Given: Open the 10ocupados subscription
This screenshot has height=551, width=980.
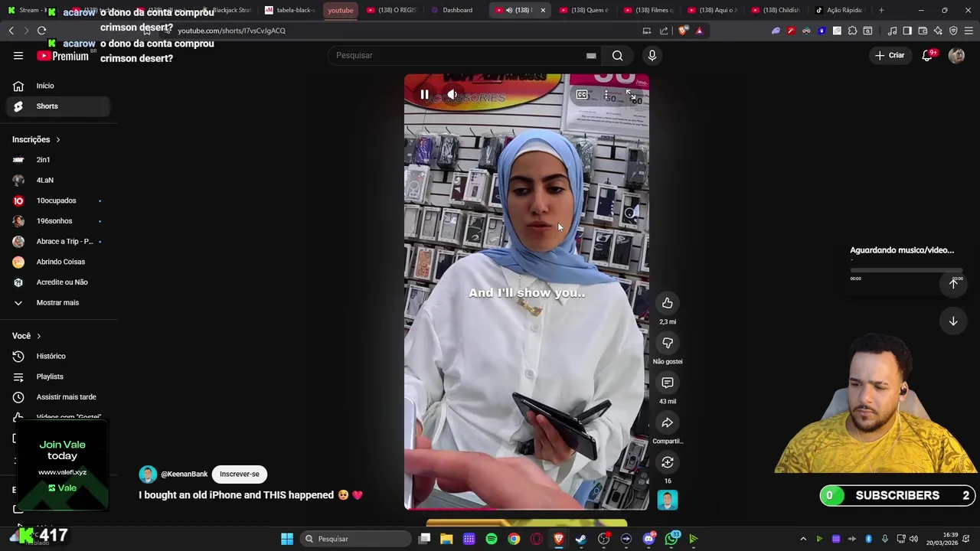Looking at the screenshot, I should 58,201.
